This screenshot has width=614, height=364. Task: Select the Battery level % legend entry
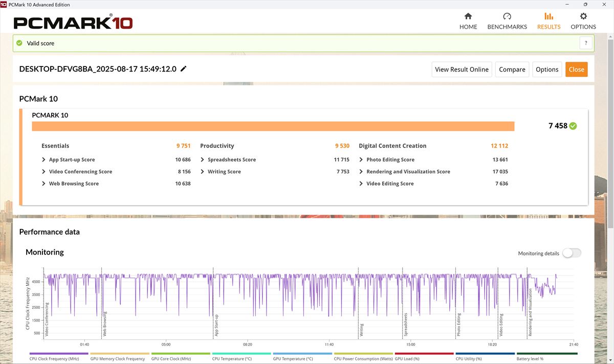tap(547, 356)
